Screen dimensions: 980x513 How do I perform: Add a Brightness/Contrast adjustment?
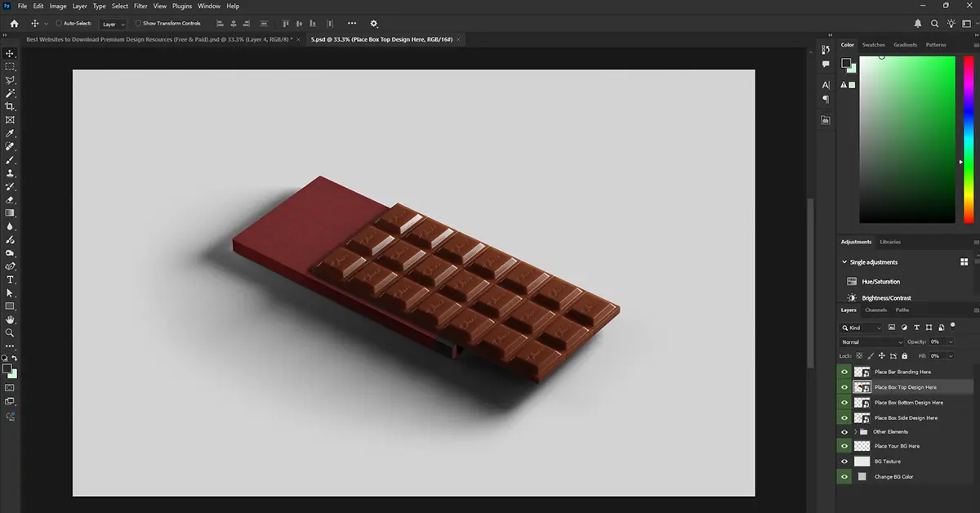point(886,298)
